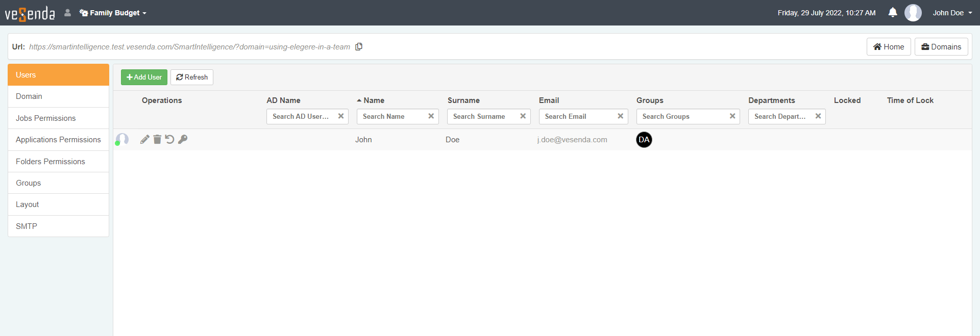This screenshot has width=980, height=336.
Task: Open the John Doe account menu
Action: tap(952, 13)
